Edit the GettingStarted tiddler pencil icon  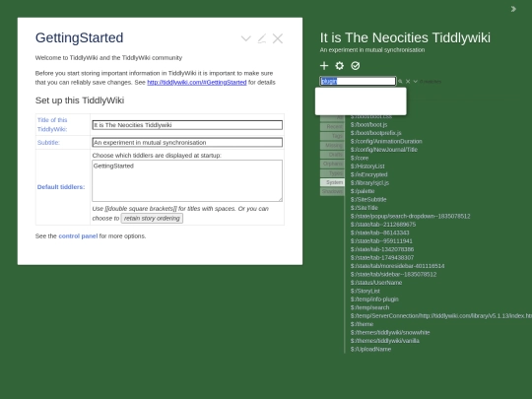pos(262,38)
